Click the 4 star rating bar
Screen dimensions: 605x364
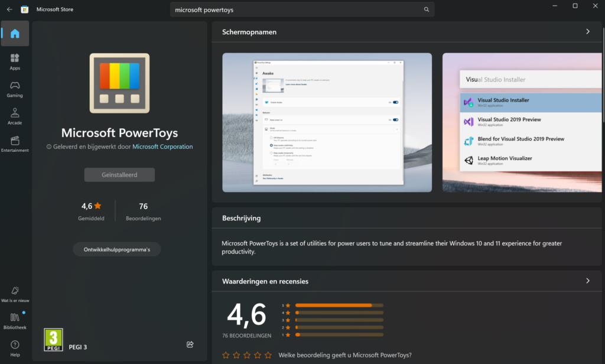340,313
